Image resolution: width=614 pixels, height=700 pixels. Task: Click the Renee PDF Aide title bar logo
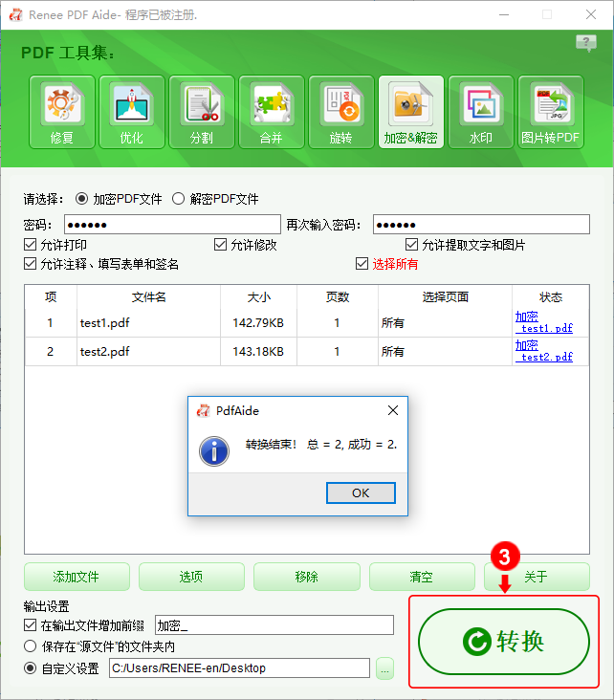tap(15, 14)
